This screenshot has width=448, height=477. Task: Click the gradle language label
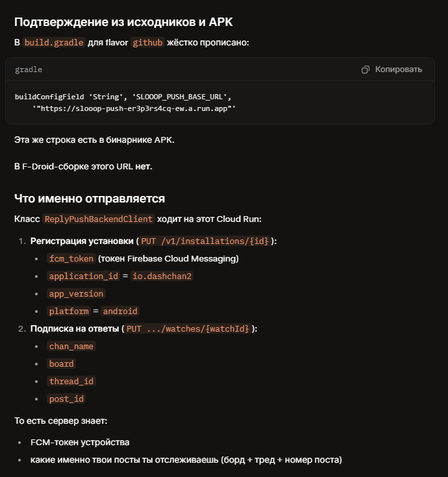[29, 69]
